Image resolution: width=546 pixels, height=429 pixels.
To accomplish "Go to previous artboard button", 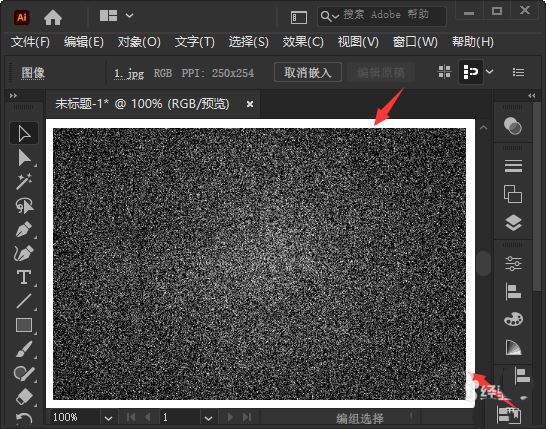I will pos(148,417).
